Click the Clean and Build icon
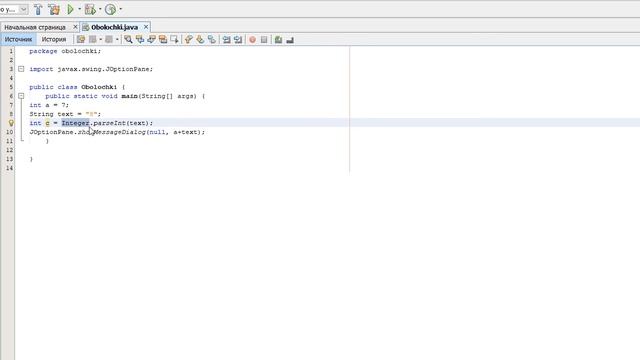Image resolution: width=640 pixels, height=360 pixels. coord(54,9)
